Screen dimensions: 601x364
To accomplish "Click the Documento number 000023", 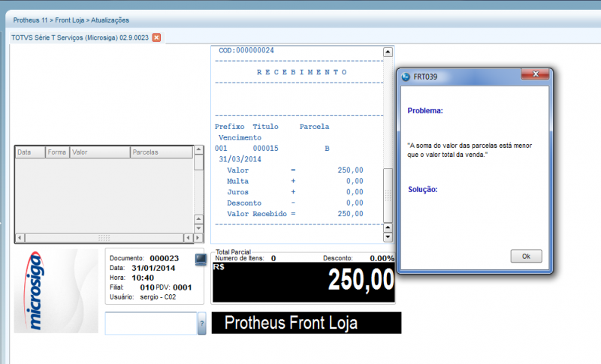I will [164, 259].
